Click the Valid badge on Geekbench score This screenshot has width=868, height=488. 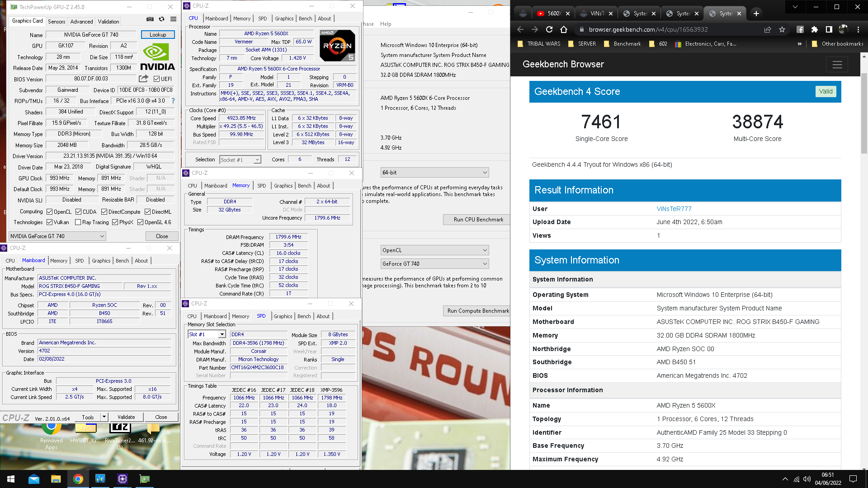tap(826, 91)
